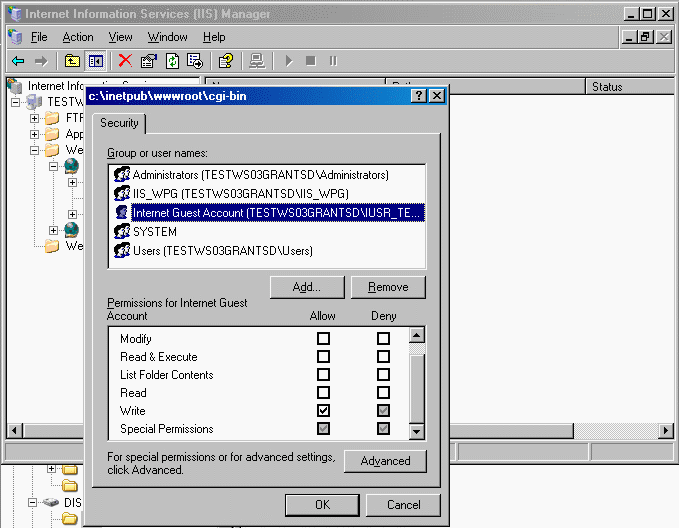Select the TESTW server computer icon in tree
Image resolution: width=679 pixels, height=528 pixels.
[x=34, y=102]
